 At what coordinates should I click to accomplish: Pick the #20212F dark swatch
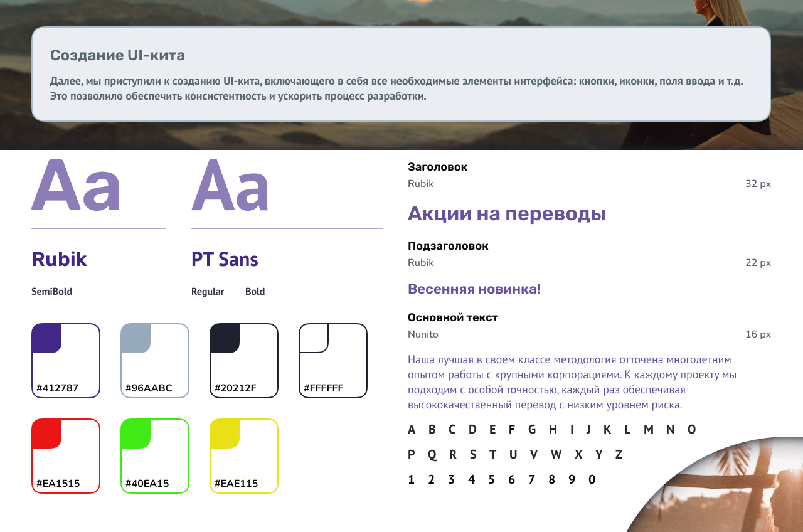[x=244, y=361]
